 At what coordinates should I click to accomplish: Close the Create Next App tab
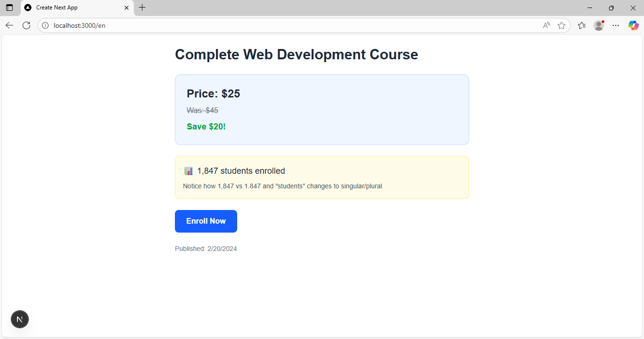pyautogui.click(x=126, y=8)
